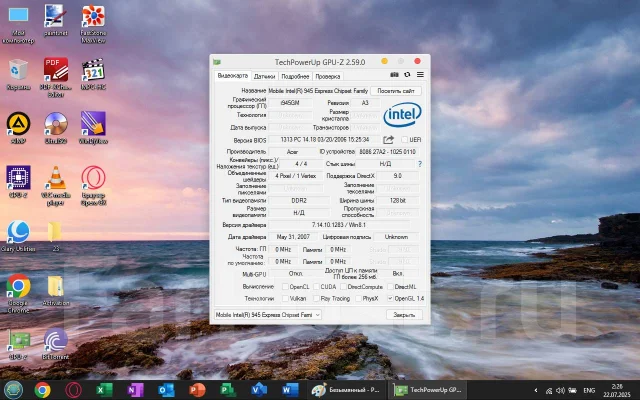This screenshot has width=640, height=400.
Task: Open the WinDjView desktop shortcut
Action: click(93, 128)
